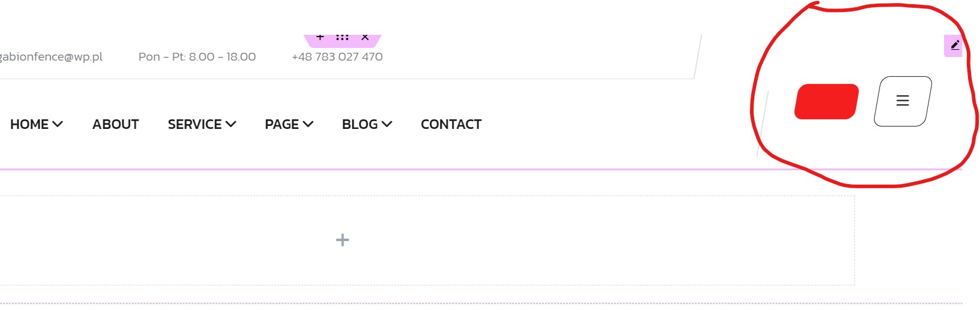Open the ABOUT menu item
This screenshot has height=310, width=980.
(116, 124)
